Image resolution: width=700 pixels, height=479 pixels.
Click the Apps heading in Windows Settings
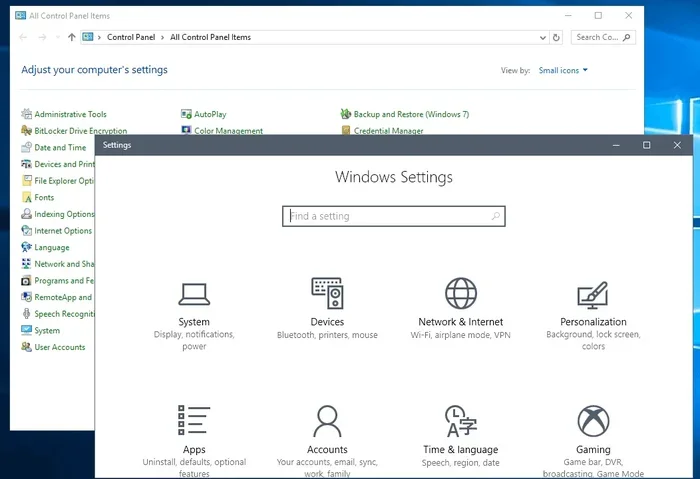point(194,450)
